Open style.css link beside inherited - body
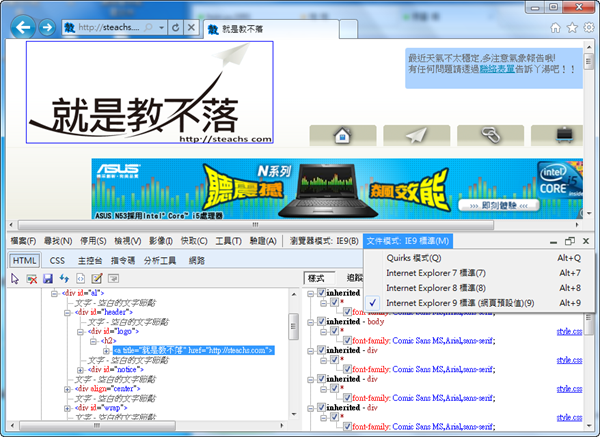Screen dimensions: 600x437 [569, 331]
